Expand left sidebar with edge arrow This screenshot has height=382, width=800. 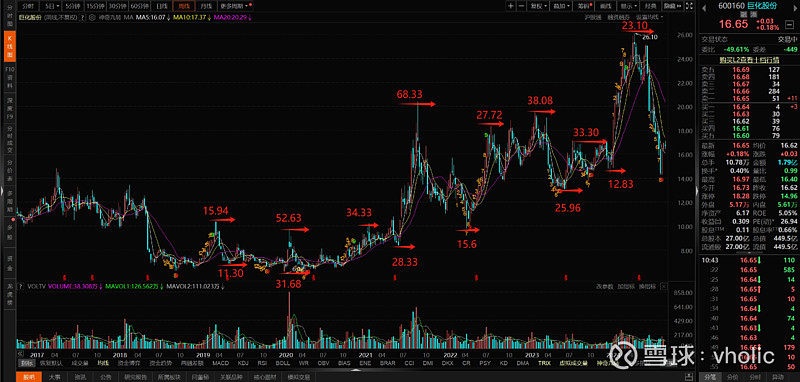pyautogui.click(x=2, y=192)
